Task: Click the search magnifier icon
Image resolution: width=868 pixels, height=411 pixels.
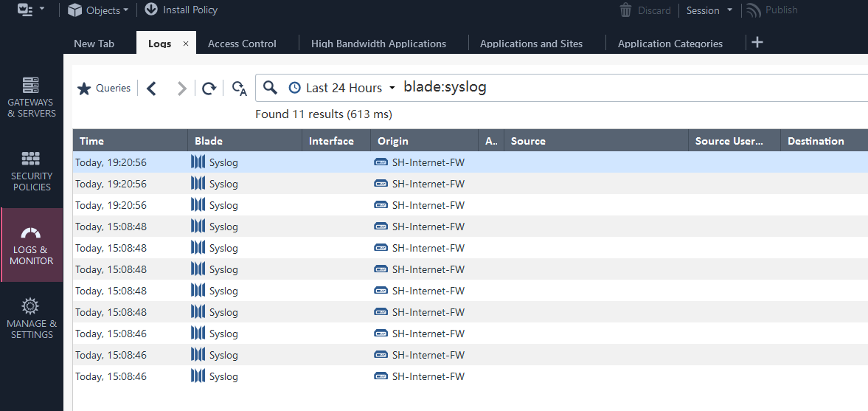Action: tap(270, 88)
